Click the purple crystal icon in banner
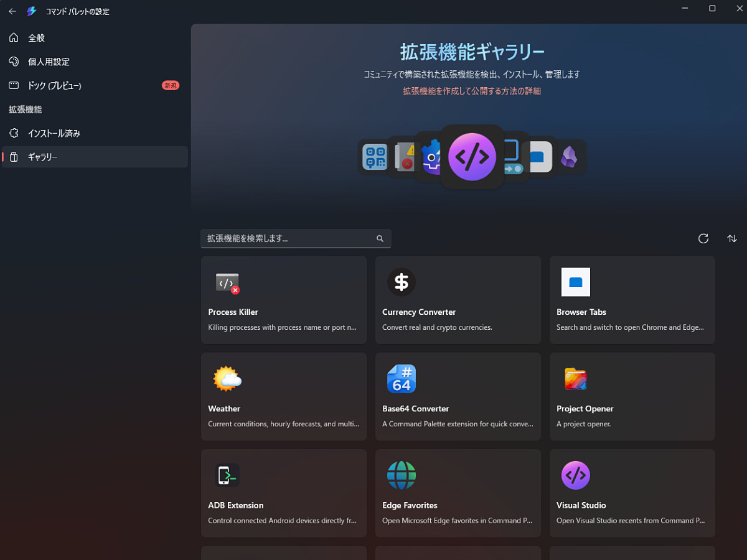 coord(569,157)
